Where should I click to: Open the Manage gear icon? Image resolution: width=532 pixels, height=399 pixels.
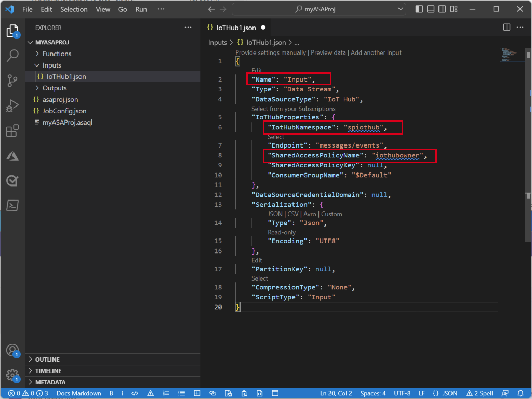pos(12,375)
